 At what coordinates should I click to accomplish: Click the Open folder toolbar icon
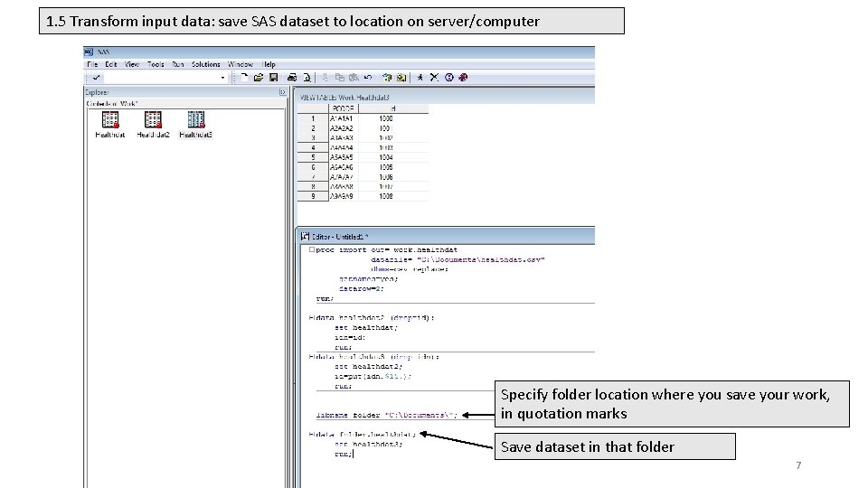tap(259, 78)
